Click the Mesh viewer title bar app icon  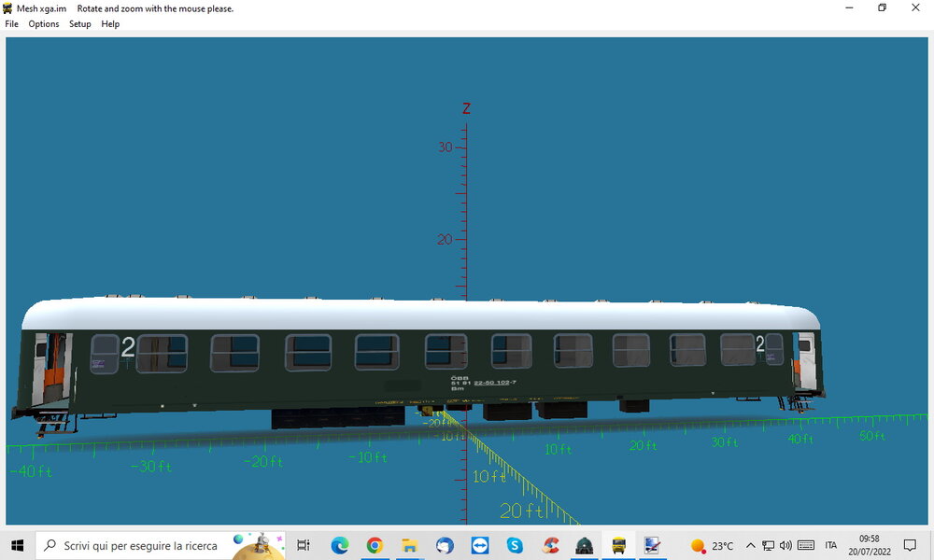(x=7, y=8)
